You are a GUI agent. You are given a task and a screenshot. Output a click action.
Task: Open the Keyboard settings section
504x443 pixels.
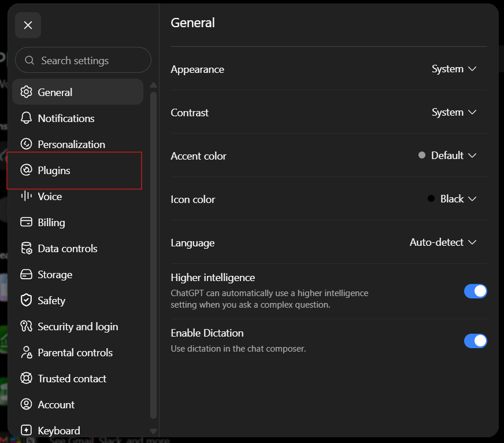tap(78, 430)
